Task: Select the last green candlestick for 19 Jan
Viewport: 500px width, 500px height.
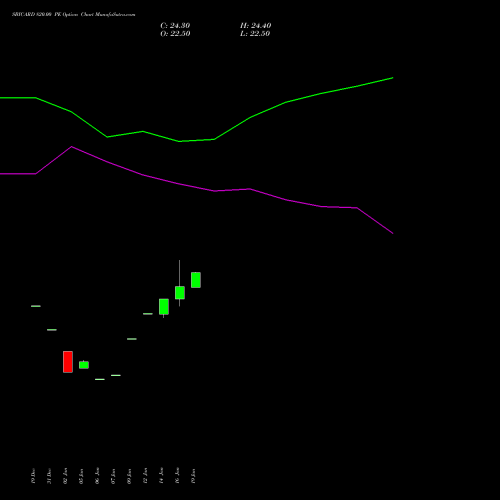Action: 196,280
